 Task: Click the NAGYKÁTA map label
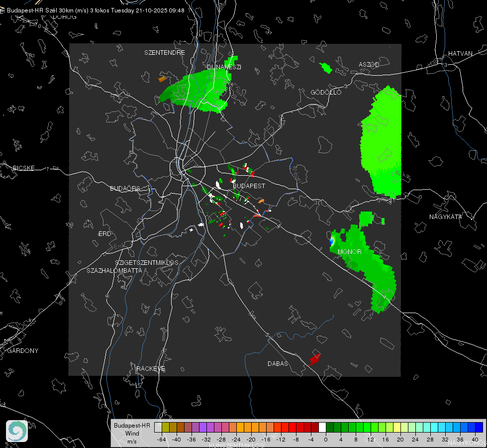pyautogui.click(x=445, y=217)
